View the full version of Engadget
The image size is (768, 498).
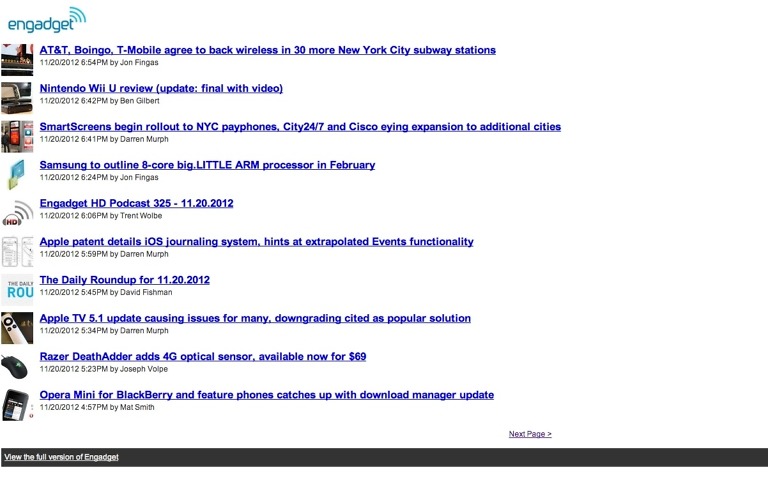61,457
